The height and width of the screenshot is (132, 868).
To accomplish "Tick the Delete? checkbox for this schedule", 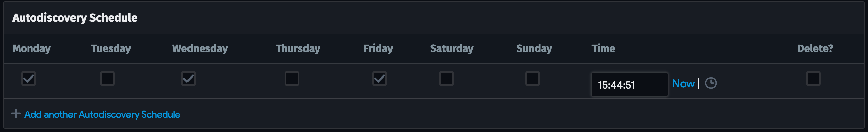I will pyautogui.click(x=813, y=79).
